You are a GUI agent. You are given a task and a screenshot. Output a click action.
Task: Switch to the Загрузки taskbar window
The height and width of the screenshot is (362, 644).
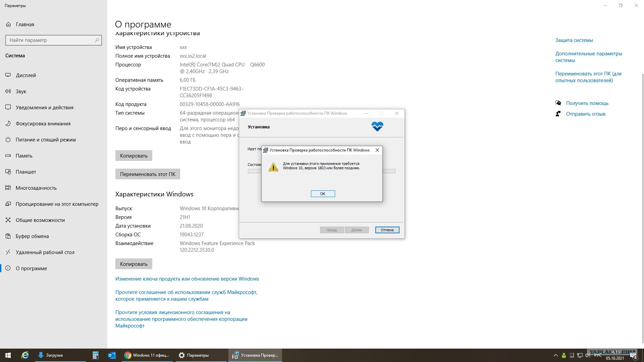60,355
